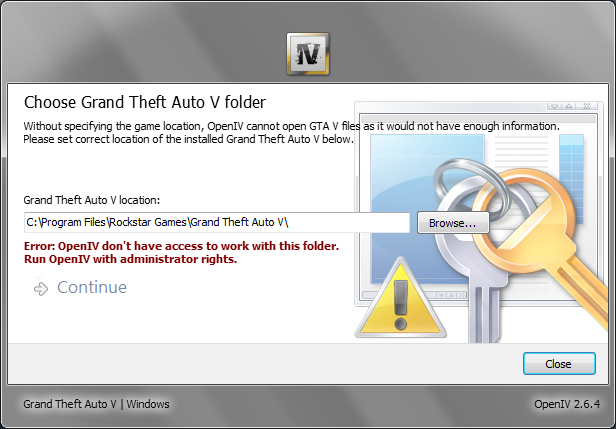The image size is (616, 429).
Task: Click the Continue arrow icon
Action: point(41,289)
